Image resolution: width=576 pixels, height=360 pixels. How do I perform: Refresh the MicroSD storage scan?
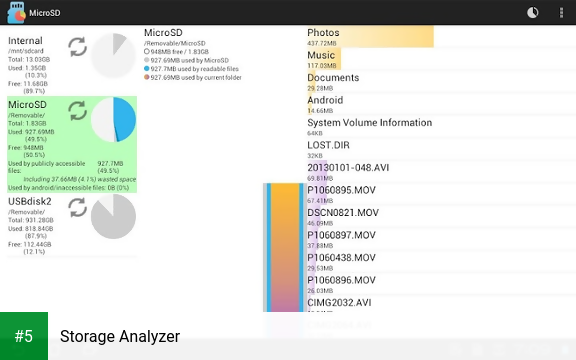point(78,111)
